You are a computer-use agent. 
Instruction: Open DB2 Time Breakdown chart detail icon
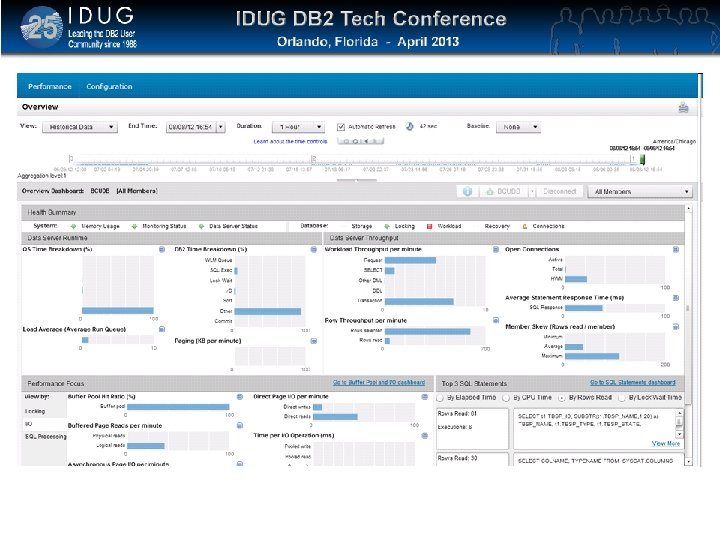pos(314,249)
